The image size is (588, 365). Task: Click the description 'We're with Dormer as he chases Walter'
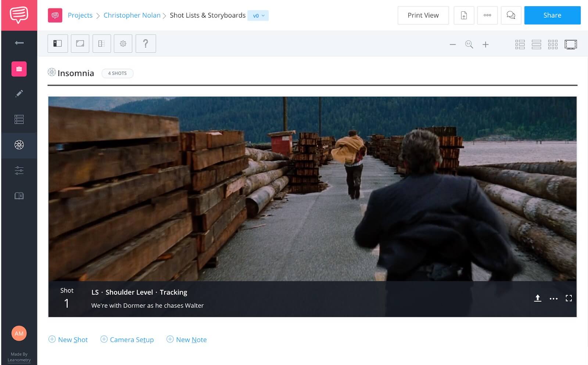(147, 306)
